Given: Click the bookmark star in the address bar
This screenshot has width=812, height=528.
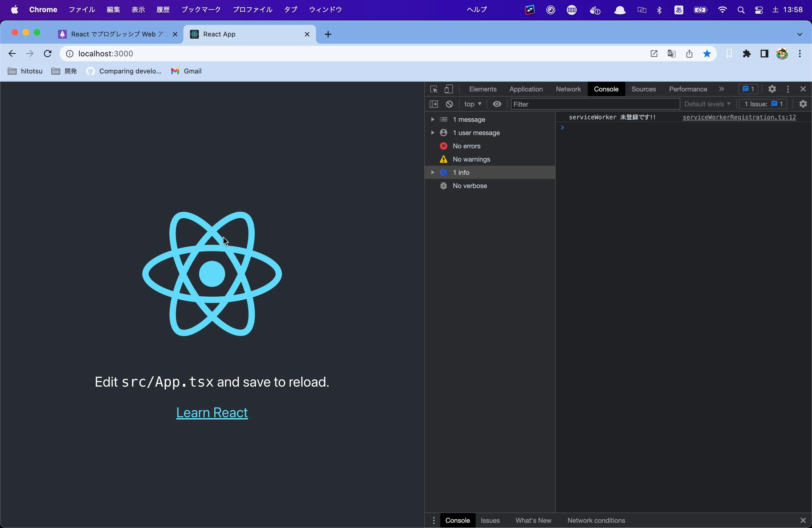Looking at the screenshot, I should click(x=707, y=54).
